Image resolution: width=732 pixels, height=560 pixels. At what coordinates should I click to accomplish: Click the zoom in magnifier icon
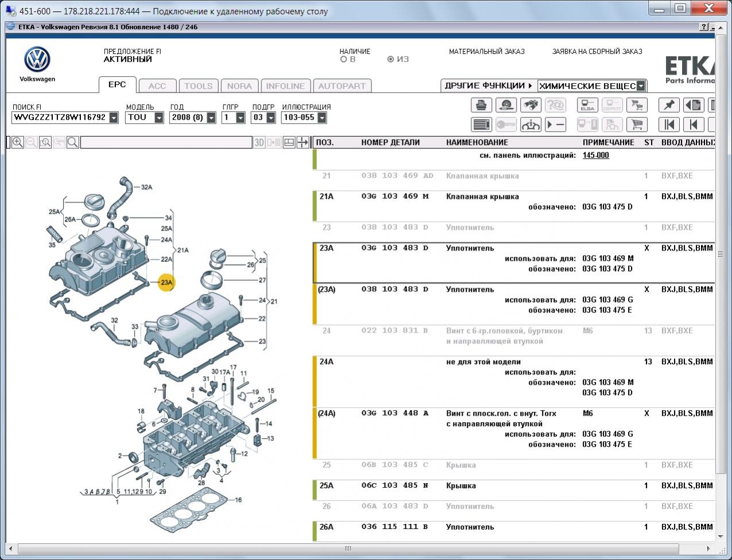[18, 142]
